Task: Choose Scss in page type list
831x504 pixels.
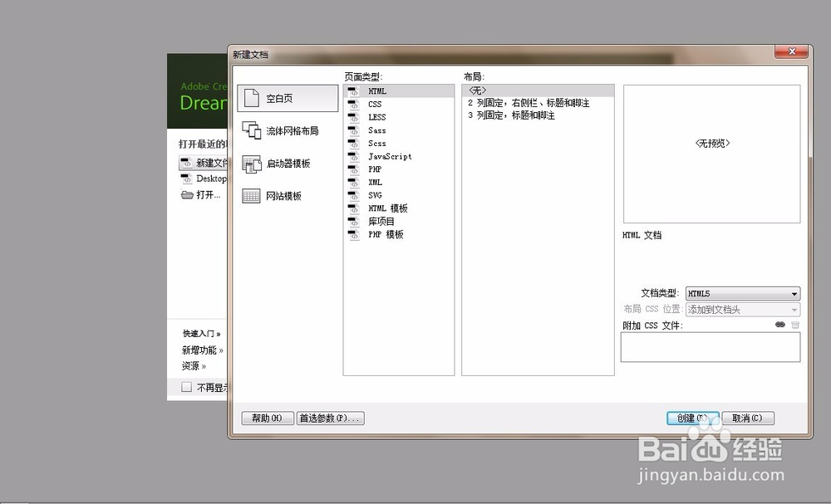Action: tap(399, 144)
